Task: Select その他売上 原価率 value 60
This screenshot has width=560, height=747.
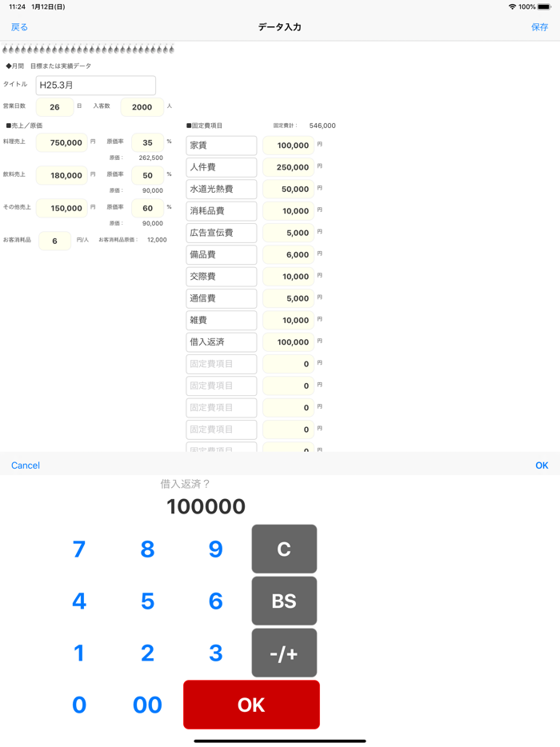Action: tap(147, 208)
